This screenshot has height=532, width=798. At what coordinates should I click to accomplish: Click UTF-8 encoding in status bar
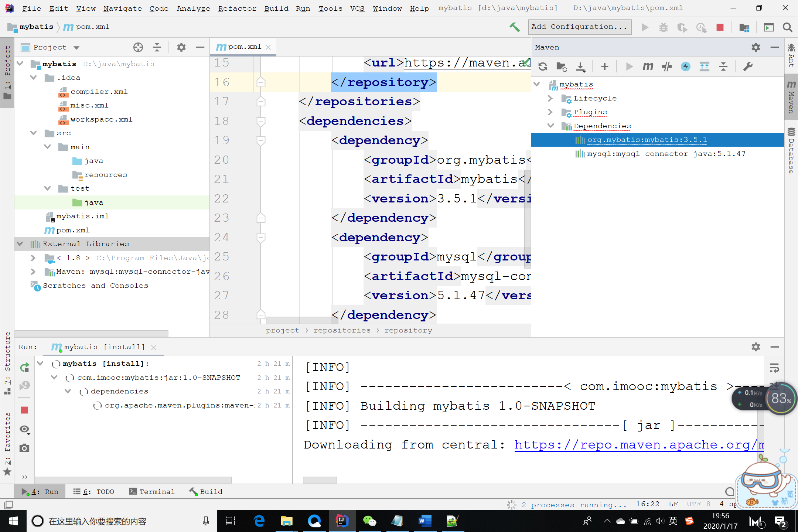click(698, 504)
